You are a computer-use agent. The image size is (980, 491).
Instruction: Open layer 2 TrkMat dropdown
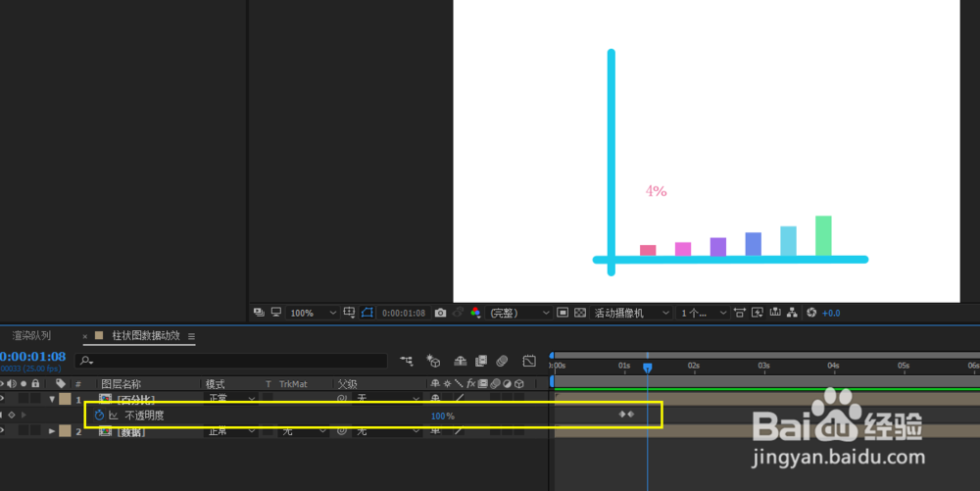303,431
